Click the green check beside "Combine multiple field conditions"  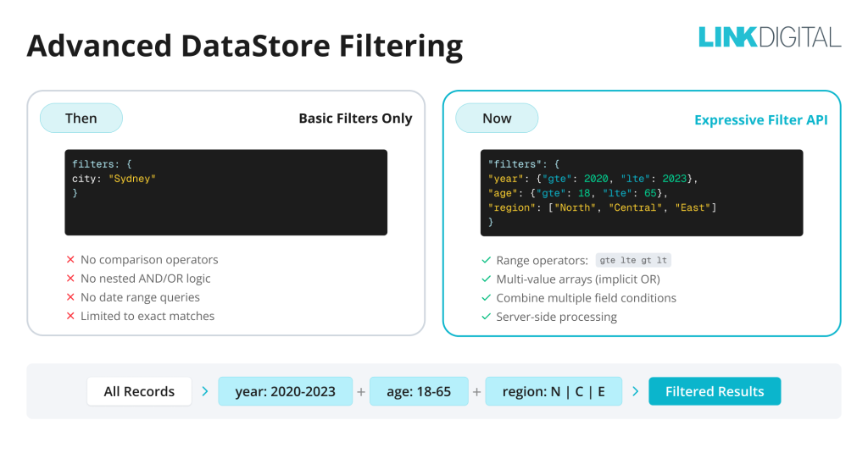click(486, 297)
